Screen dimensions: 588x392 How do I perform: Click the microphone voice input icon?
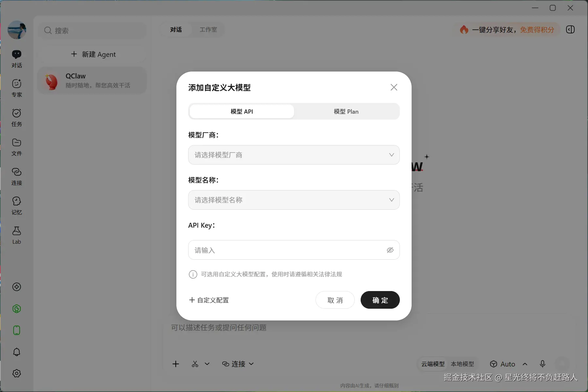click(x=543, y=364)
